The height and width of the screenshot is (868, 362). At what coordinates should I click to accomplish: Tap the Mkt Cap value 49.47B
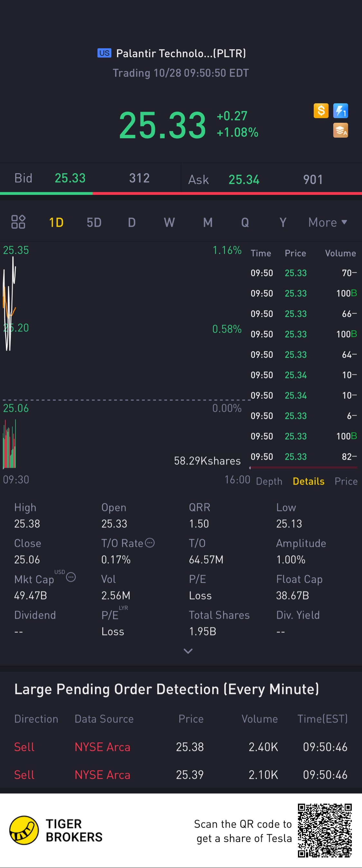click(x=30, y=595)
